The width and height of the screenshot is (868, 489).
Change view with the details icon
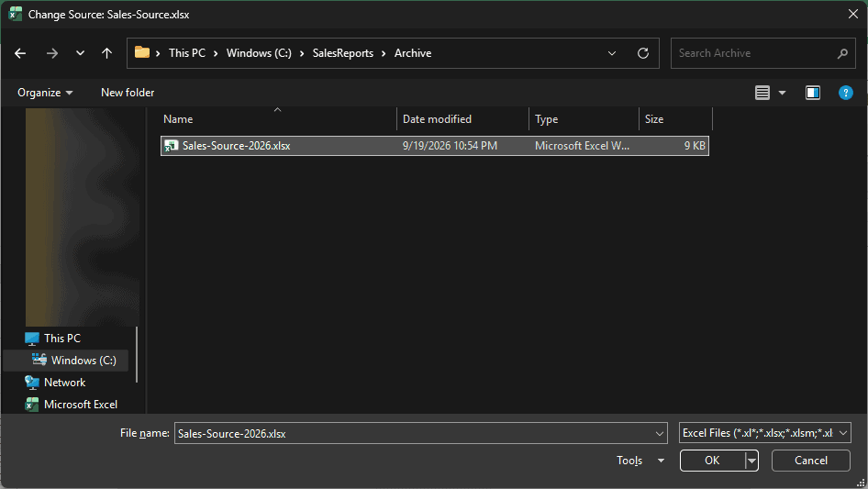click(762, 93)
